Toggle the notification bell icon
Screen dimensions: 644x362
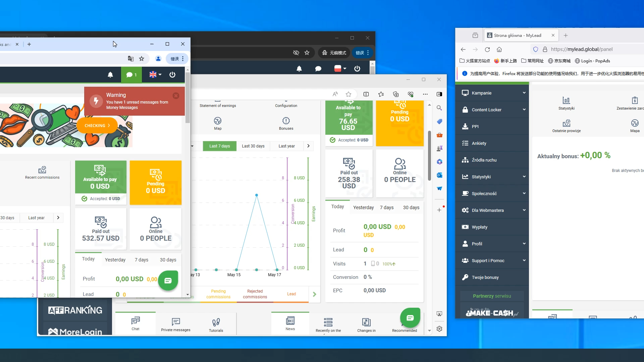pyautogui.click(x=111, y=74)
